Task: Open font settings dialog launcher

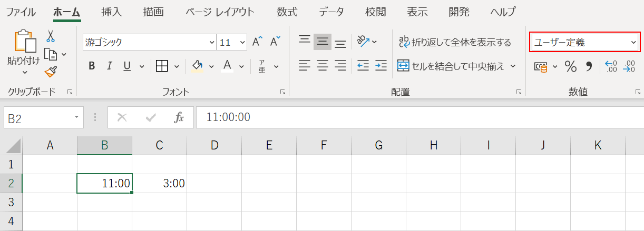Action: pos(282,92)
